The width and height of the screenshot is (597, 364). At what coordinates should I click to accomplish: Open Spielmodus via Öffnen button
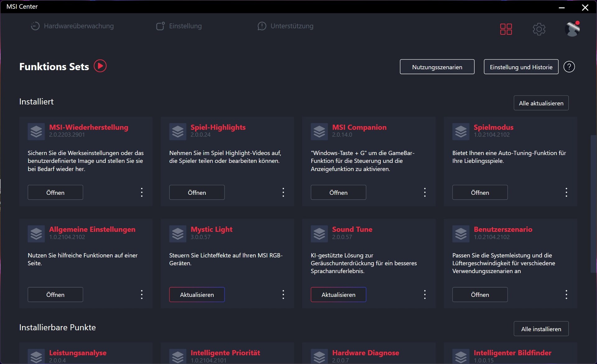(x=480, y=193)
